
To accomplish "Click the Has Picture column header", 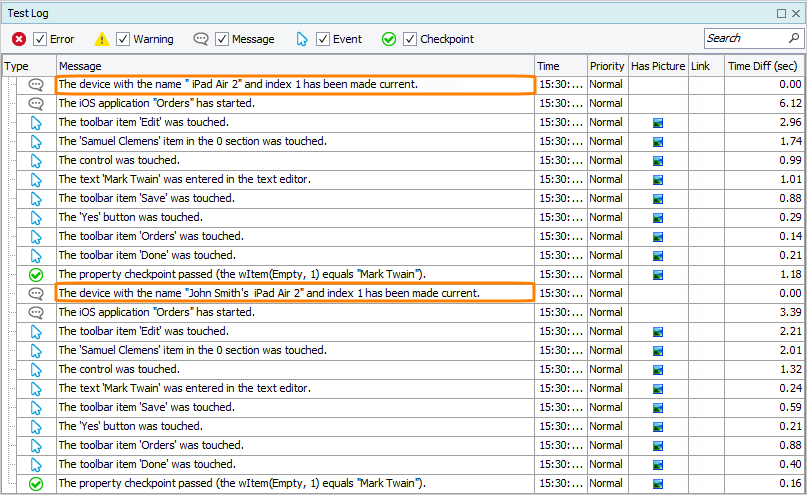I will tap(658, 66).
